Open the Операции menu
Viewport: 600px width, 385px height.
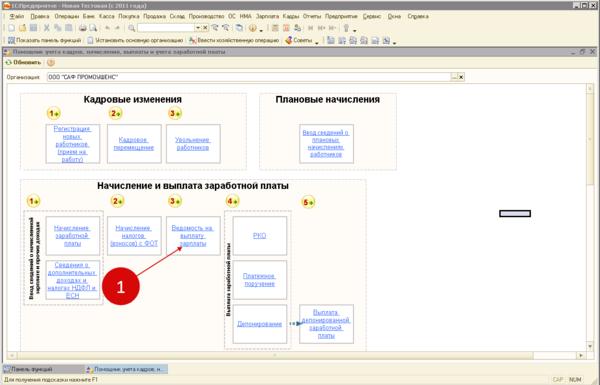(x=67, y=16)
